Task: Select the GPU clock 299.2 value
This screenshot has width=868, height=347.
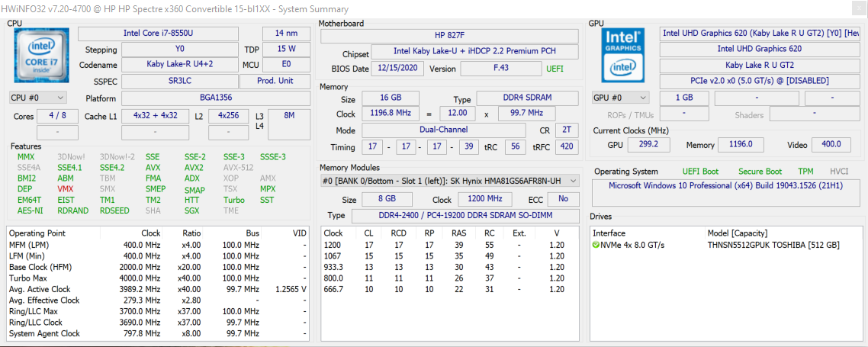Action: (x=648, y=145)
